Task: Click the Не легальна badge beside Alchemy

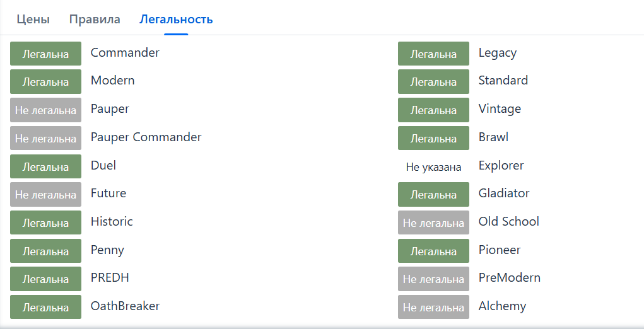Action: click(x=433, y=307)
